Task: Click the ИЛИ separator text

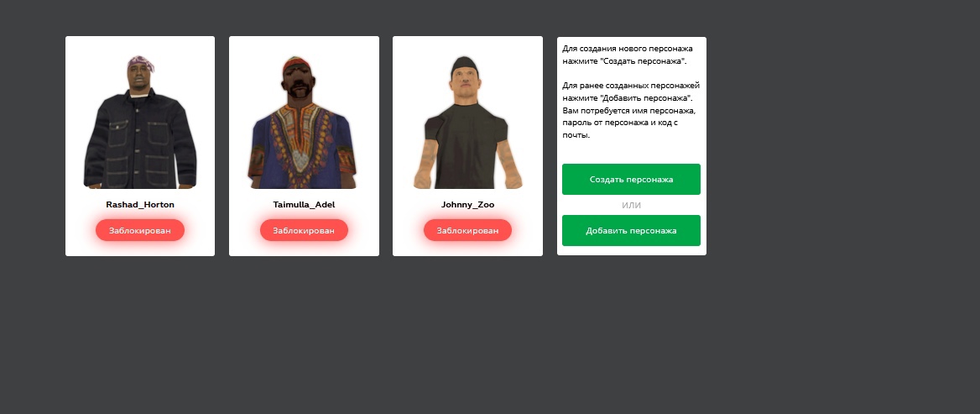Action: (631, 205)
